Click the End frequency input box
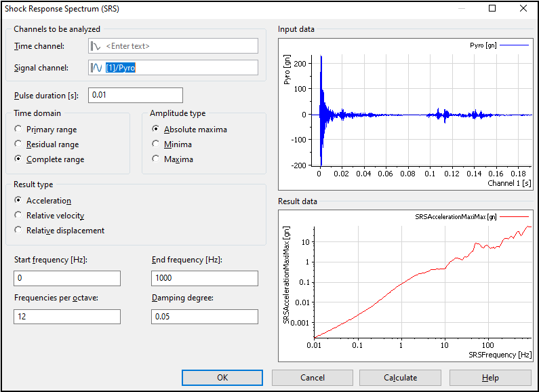Image resolution: width=539 pixels, height=392 pixels. point(205,278)
